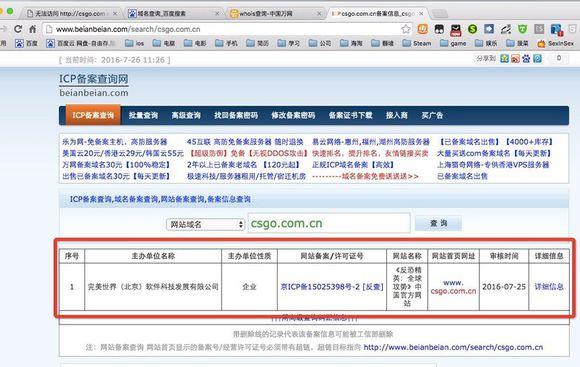The image size is (580, 367).
Task: Open the 详细信息 details link
Action: click(549, 287)
